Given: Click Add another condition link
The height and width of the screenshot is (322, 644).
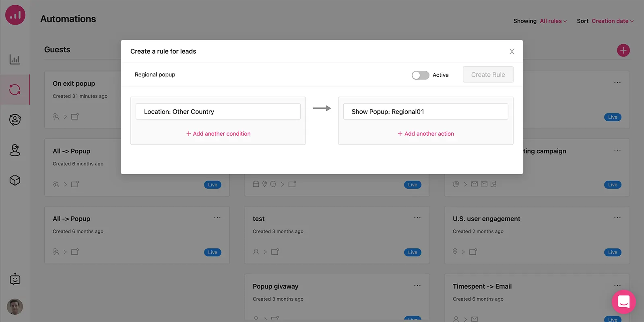Looking at the screenshot, I should tap(218, 134).
